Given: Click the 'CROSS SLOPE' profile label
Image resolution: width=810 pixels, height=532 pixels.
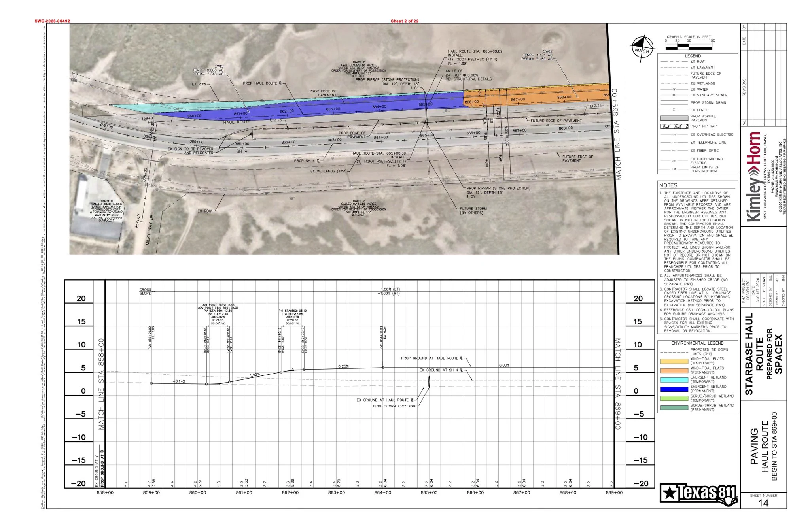Looking at the screenshot, I should coord(145,292).
